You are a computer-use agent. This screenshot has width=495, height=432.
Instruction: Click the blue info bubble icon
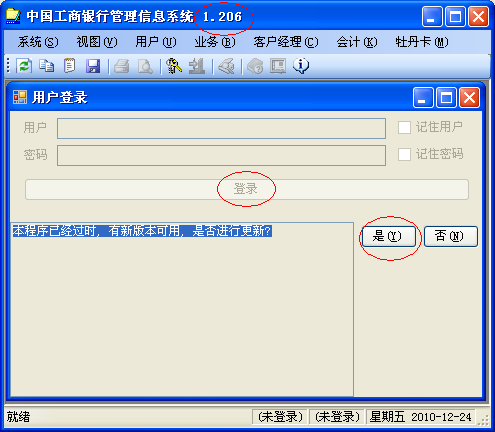(x=301, y=66)
